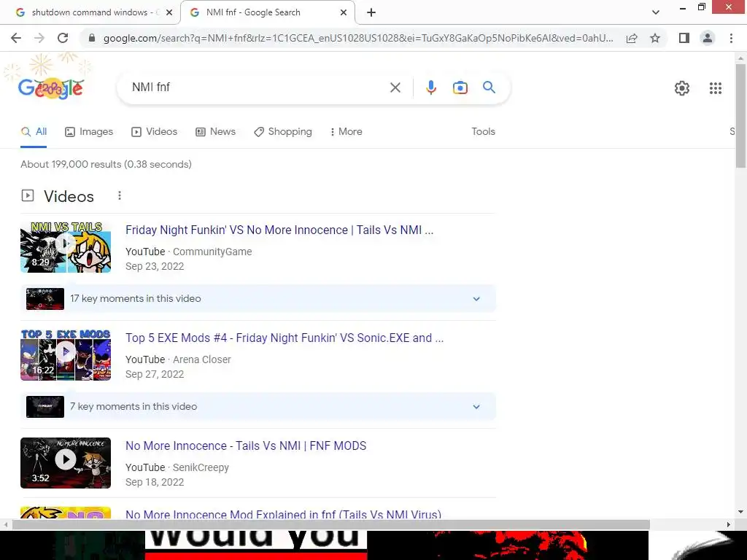Open a new browser tab
The image size is (747, 560).
pos(371,12)
